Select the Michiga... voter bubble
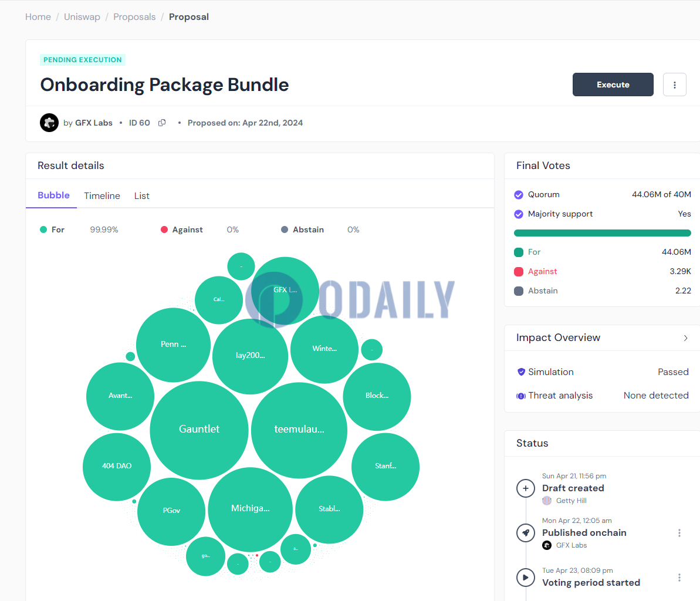The height and width of the screenshot is (601, 700). pos(251,509)
